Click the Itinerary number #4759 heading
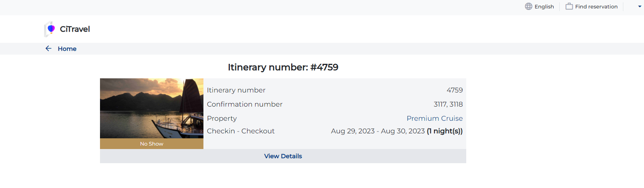644x188 pixels. pyautogui.click(x=283, y=67)
